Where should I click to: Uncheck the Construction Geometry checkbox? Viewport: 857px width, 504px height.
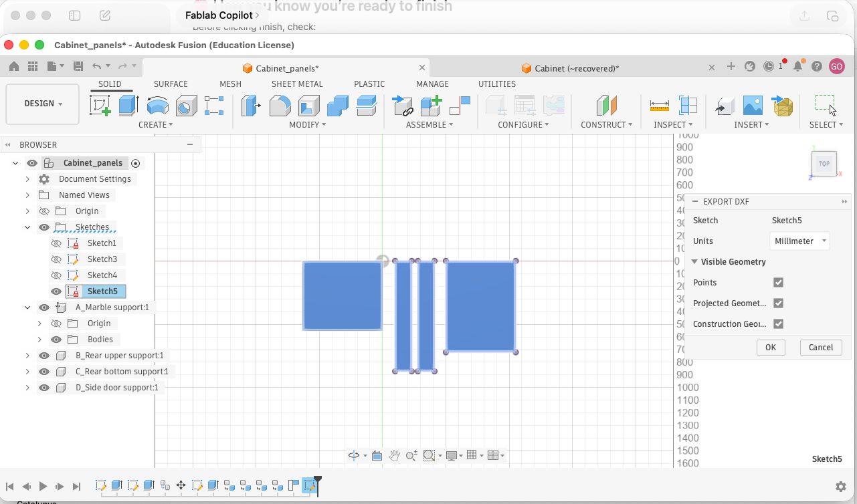tap(778, 324)
